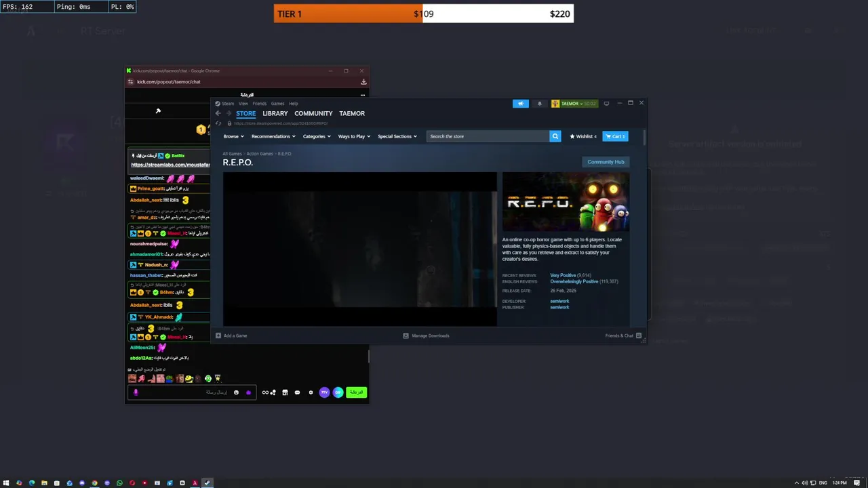Click the Search the store field

[x=488, y=136]
